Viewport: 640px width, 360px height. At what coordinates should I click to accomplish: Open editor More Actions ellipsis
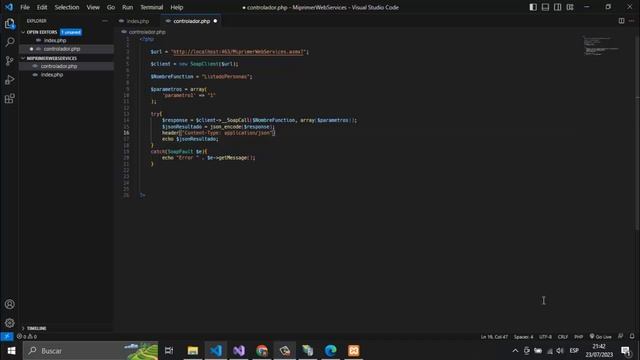point(631,21)
